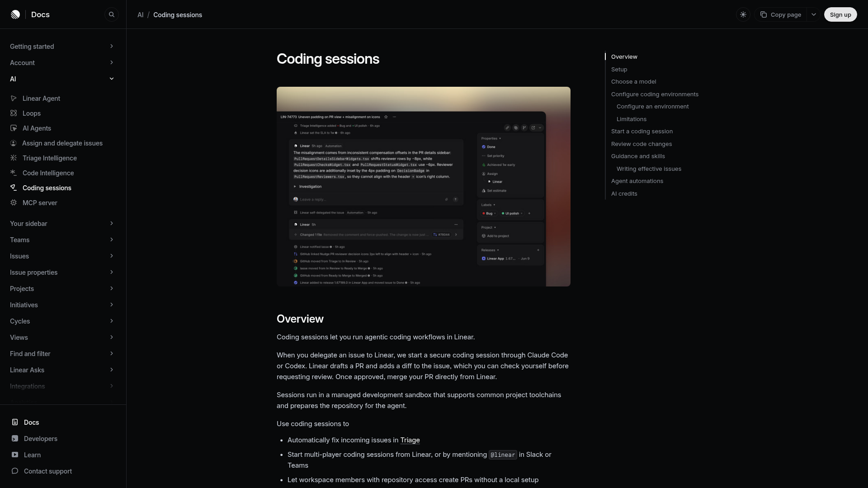Go to Writing effective issues subsection

pyautogui.click(x=649, y=169)
